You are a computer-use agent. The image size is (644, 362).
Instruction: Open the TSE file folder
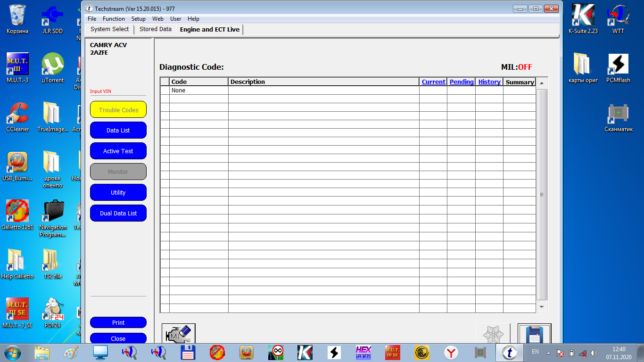click(52, 264)
